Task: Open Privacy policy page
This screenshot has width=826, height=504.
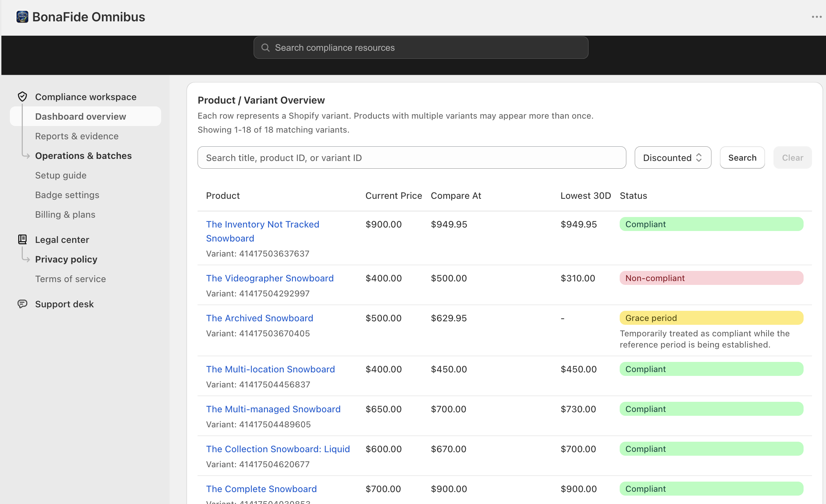Action: tap(66, 259)
